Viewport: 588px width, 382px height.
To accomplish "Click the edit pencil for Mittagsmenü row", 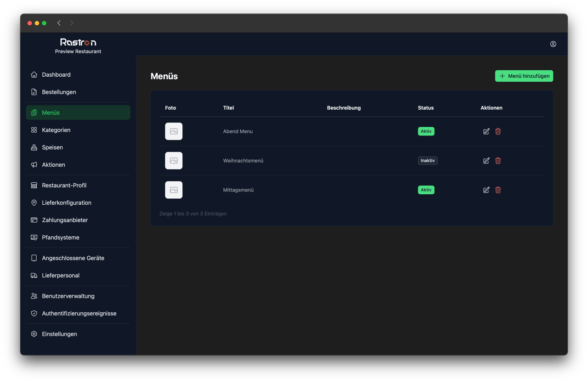I will (486, 190).
